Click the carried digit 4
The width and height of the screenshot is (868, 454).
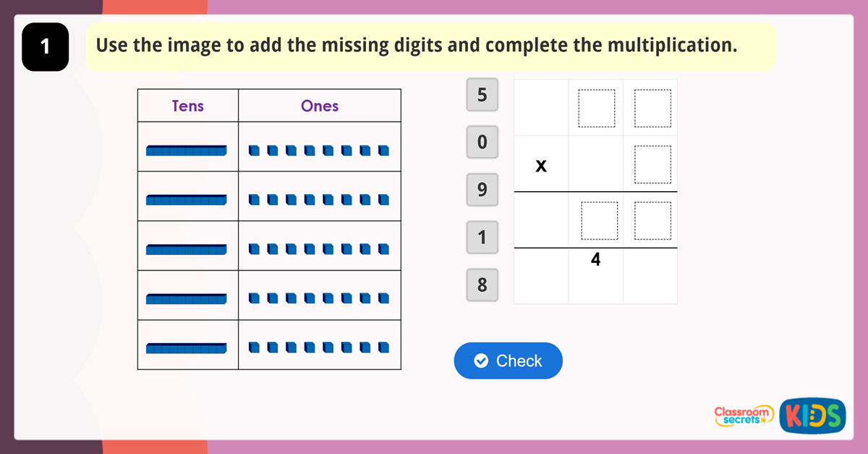(595, 259)
